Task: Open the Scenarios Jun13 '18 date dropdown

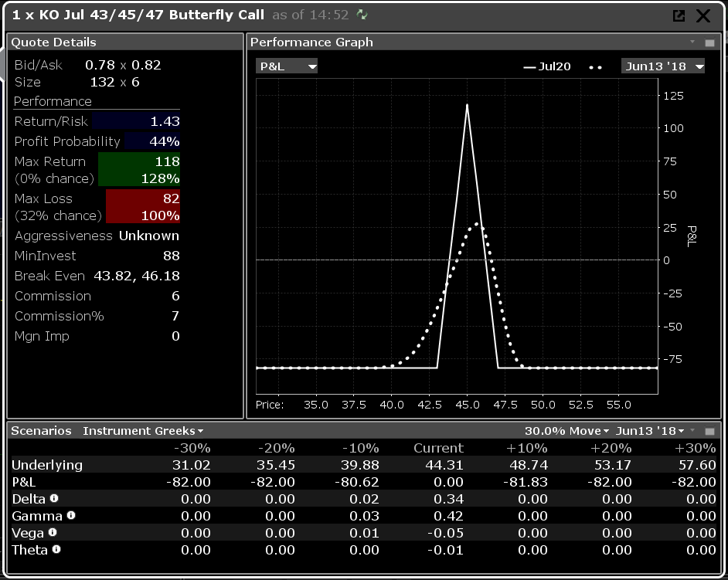Action: coord(650,431)
